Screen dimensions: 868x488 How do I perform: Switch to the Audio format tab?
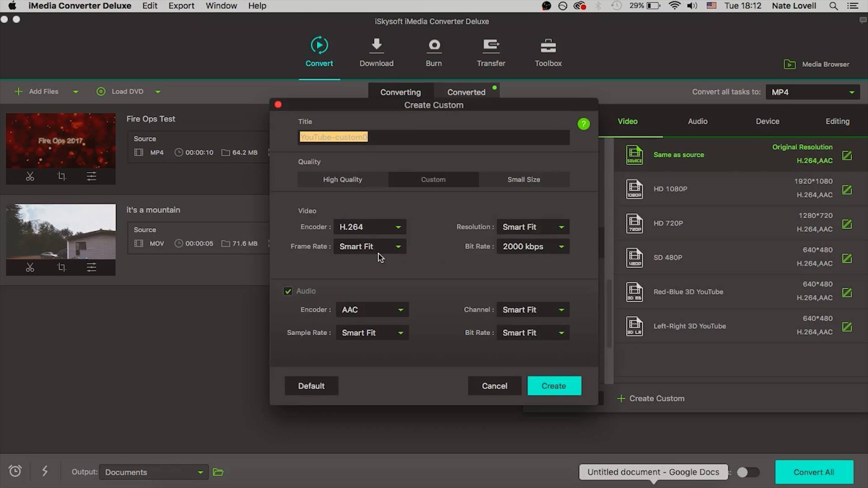click(698, 121)
